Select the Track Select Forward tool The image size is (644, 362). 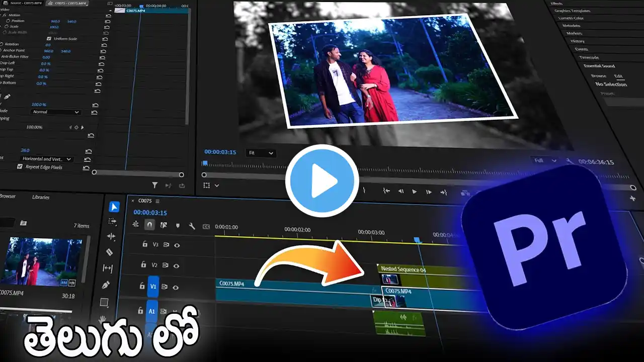[112, 221]
